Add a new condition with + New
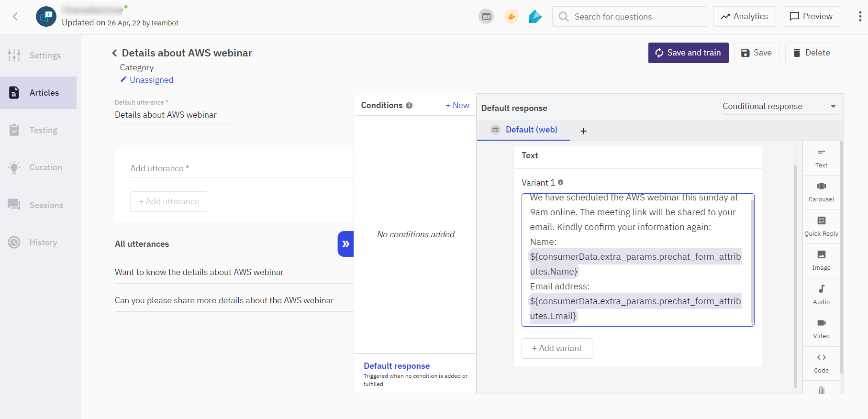The width and height of the screenshot is (868, 419). coord(457,105)
